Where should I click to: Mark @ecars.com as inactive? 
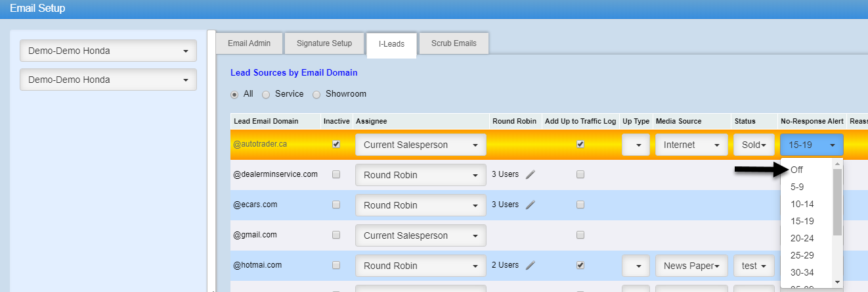(336, 205)
